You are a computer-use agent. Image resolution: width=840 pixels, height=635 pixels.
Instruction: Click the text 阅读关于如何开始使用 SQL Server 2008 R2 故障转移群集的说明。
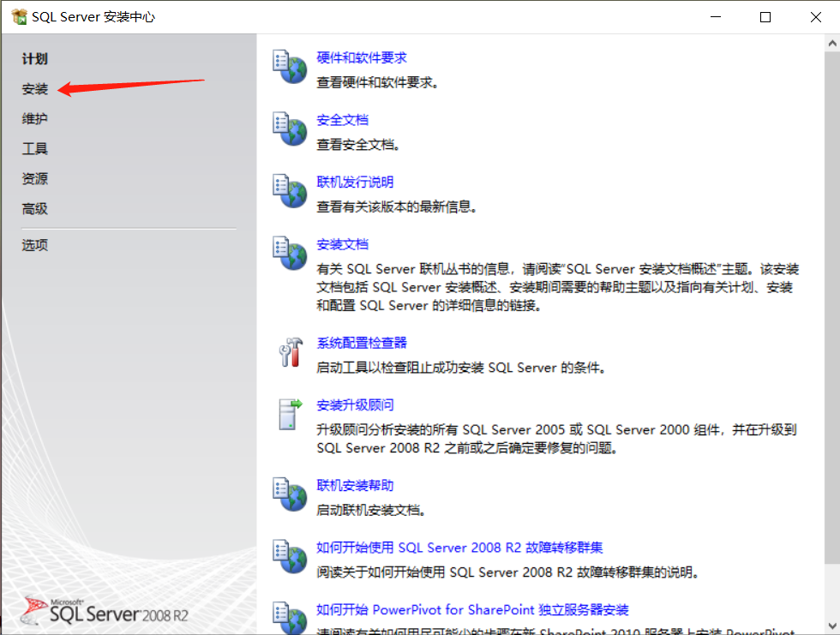pyautogui.click(x=508, y=572)
